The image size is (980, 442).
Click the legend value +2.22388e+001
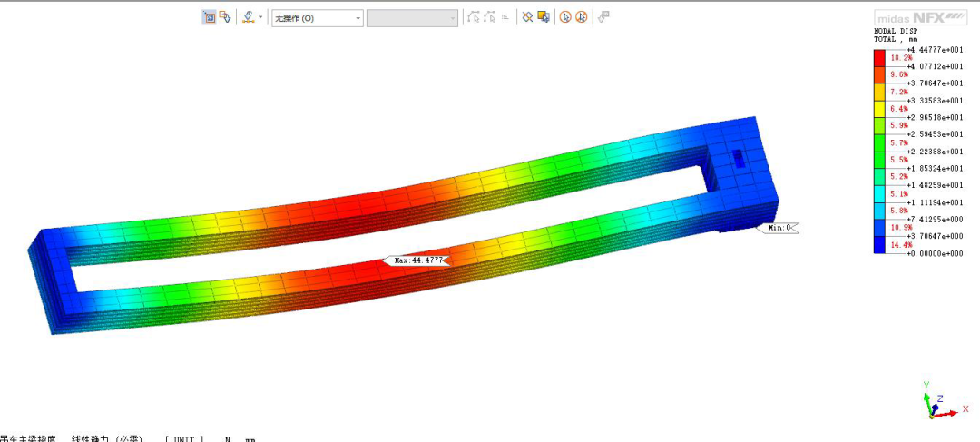(934, 152)
